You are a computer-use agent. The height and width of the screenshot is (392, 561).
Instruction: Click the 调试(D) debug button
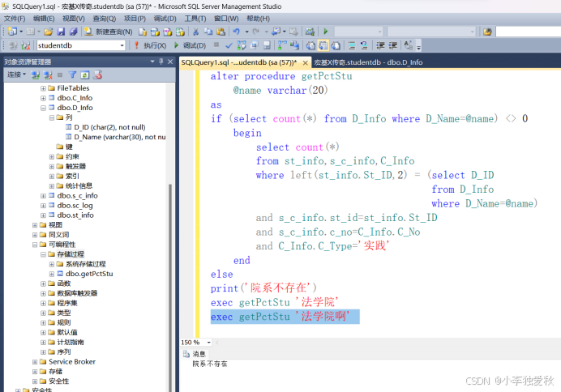190,45
